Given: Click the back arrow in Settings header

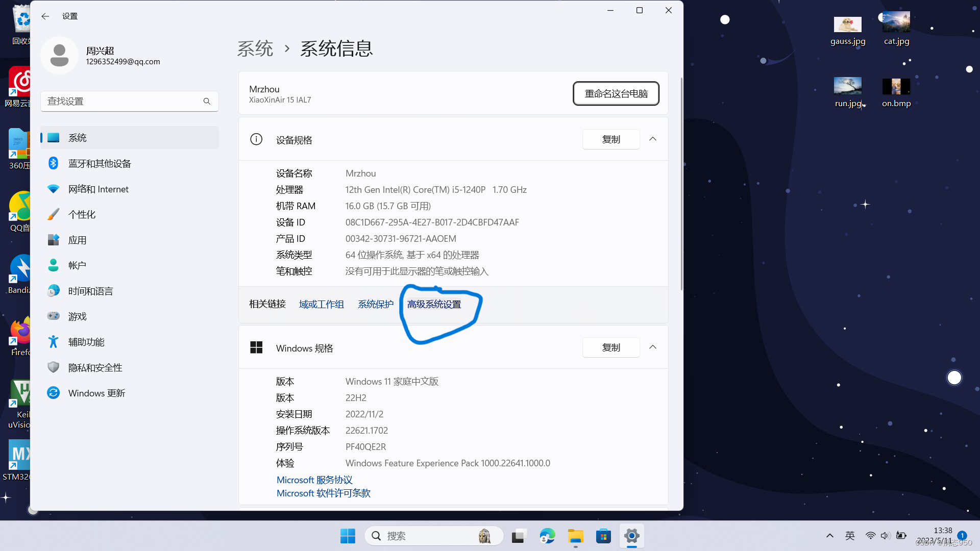Looking at the screenshot, I should point(45,16).
